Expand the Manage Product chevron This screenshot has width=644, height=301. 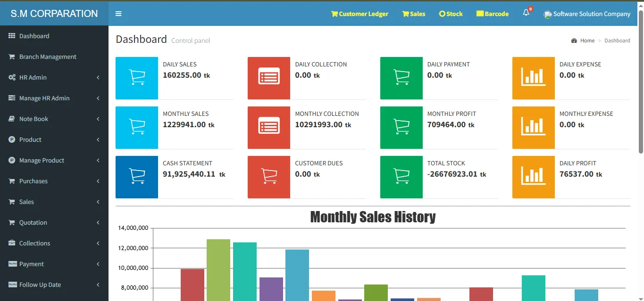[x=98, y=160]
